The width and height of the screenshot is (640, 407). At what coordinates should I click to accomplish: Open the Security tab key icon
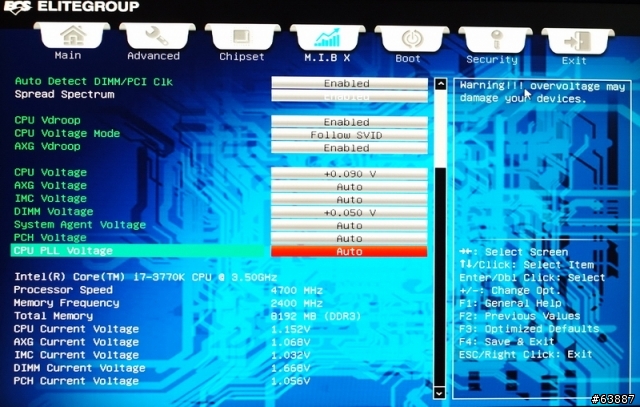496,40
